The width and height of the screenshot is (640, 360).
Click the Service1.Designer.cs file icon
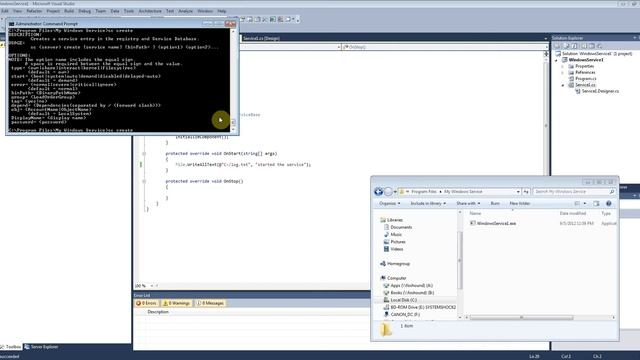tap(578, 91)
